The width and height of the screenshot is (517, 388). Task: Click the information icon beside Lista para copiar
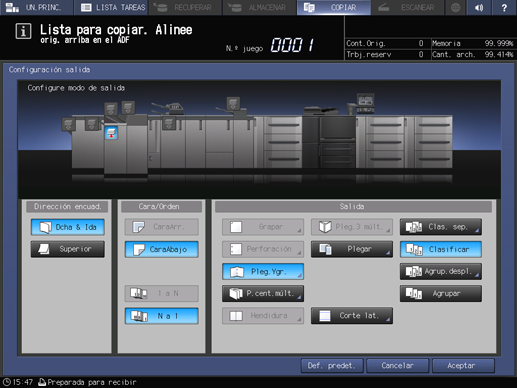[x=23, y=31]
